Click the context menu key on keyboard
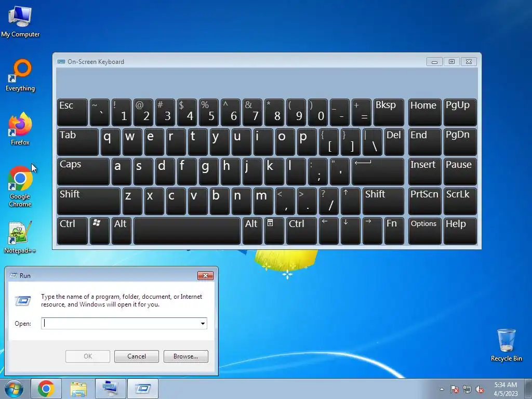The width and height of the screenshot is (532, 399). (x=274, y=231)
